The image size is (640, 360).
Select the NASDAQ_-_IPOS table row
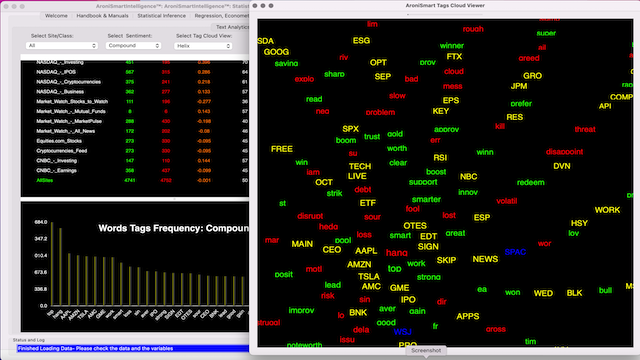click(x=135, y=72)
